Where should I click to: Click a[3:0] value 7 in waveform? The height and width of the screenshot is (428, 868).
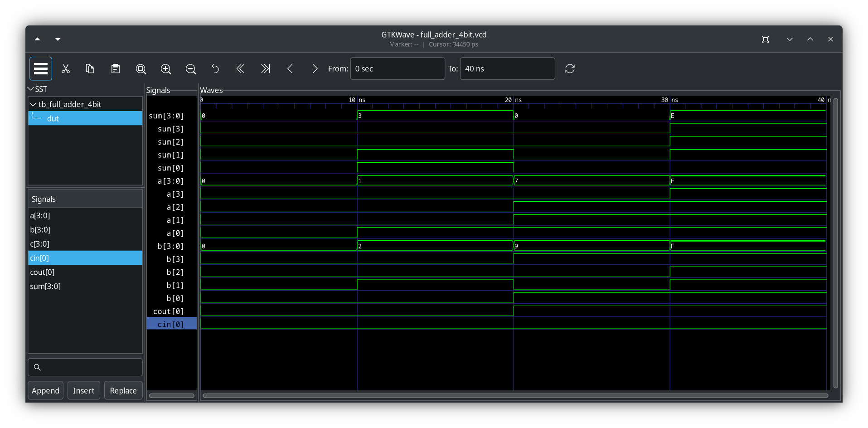pyautogui.click(x=516, y=181)
